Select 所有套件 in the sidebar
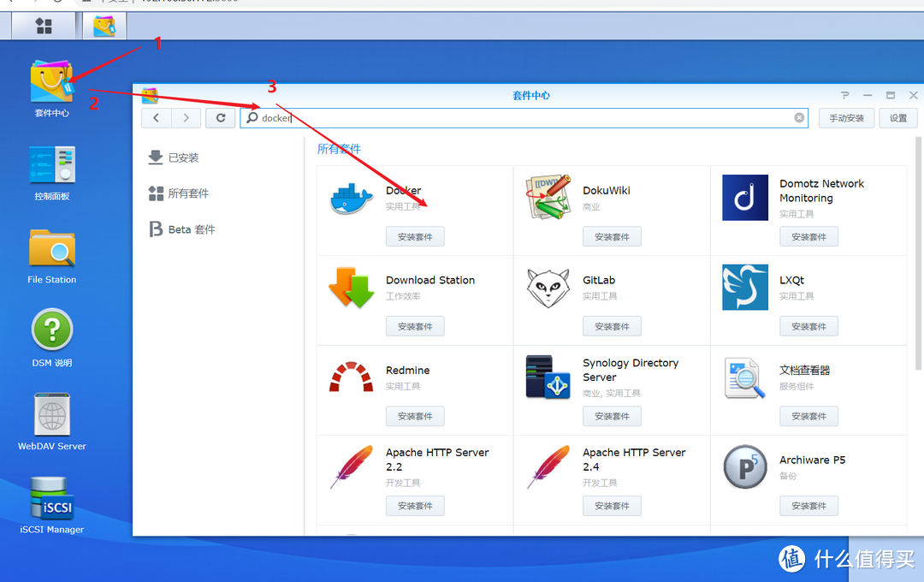924x582 pixels. coord(179,193)
